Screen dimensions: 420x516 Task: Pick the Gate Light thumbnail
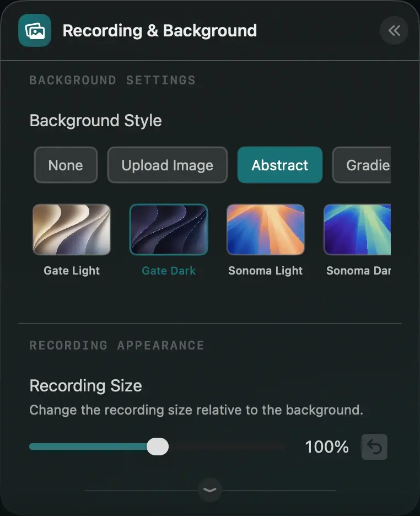(72, 229)
